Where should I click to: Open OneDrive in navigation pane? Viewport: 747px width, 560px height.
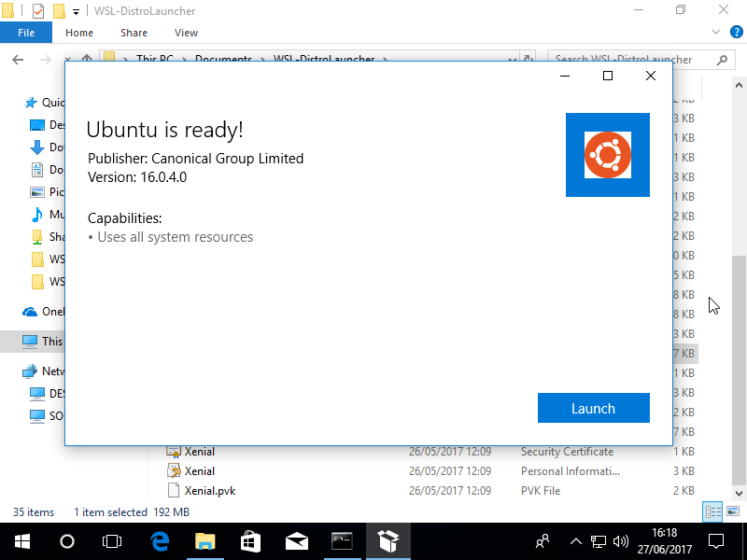pyautogui.click(x=43, y=312)
